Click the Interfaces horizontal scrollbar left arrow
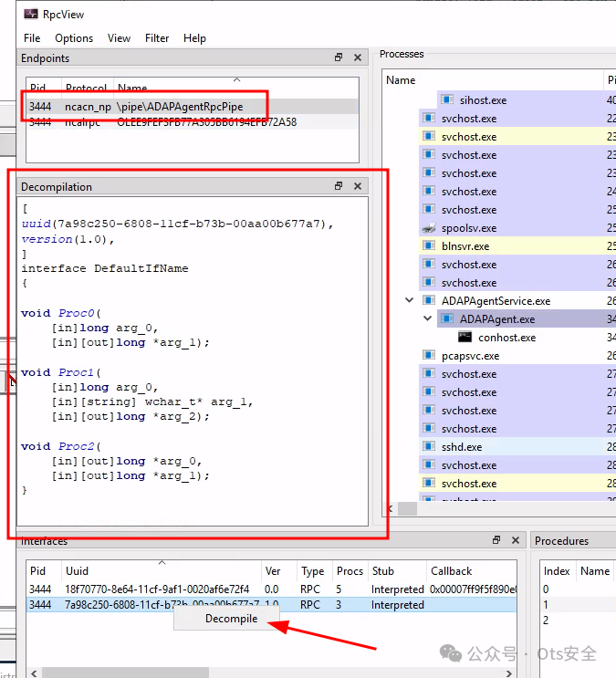The height and width of the screenshot is (678, 616). 34,673
